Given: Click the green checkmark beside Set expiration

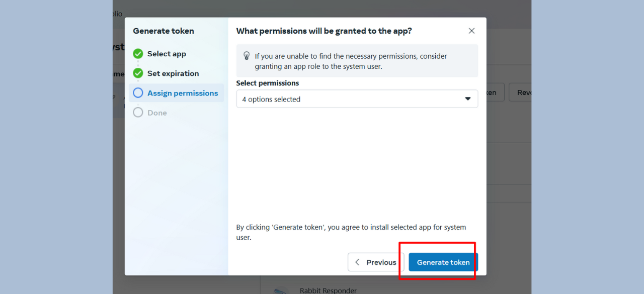Looking at the screenshot, I should [x=138, y=73].
